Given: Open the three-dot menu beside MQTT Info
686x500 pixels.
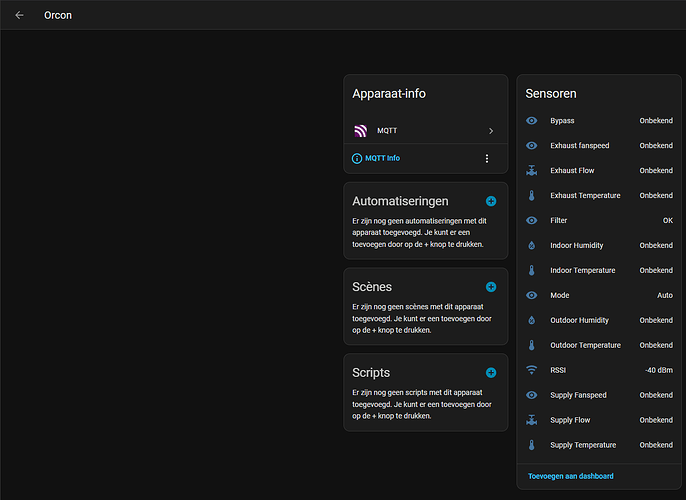Looking at the screenshot, I should tap(487, 158).
